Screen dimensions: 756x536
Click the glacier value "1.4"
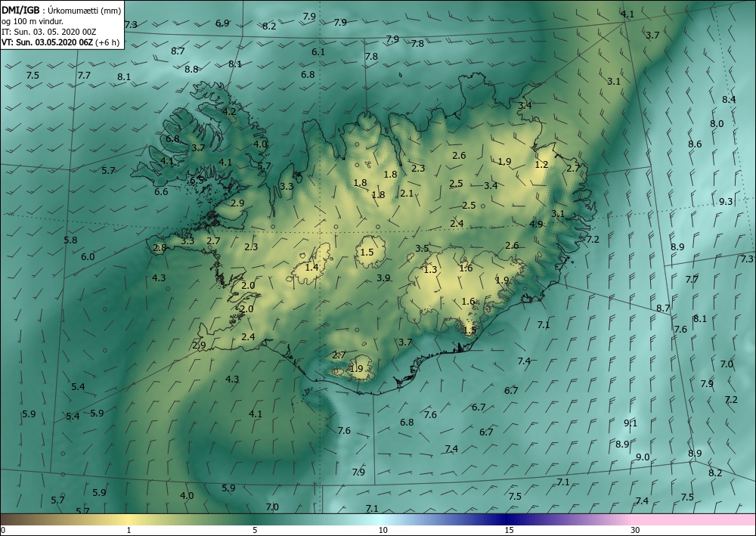(x=312, y=267)
